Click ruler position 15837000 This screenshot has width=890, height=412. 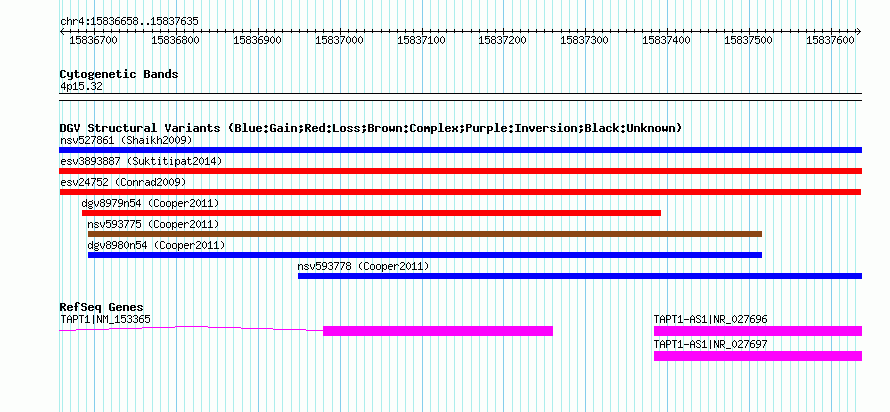point(339,40)
